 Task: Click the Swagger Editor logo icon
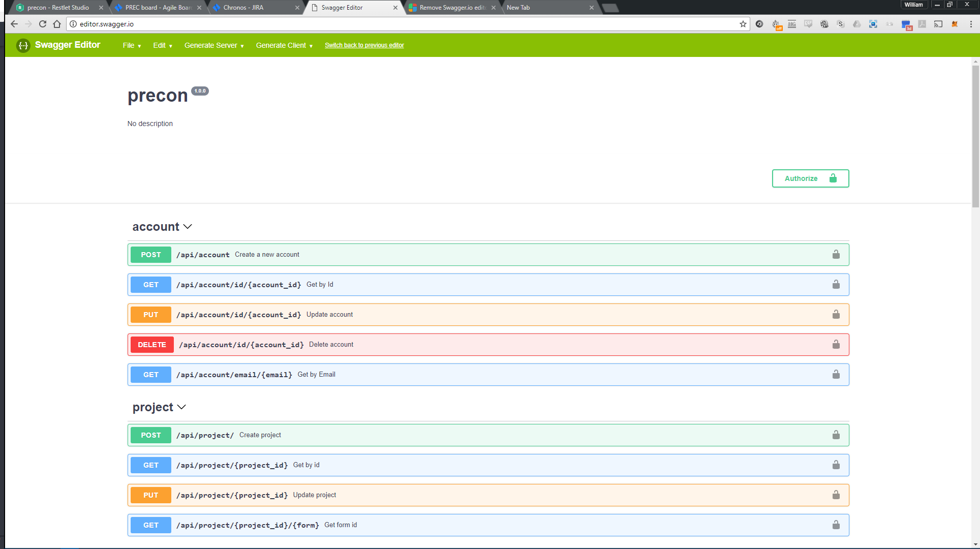[23, 45]
